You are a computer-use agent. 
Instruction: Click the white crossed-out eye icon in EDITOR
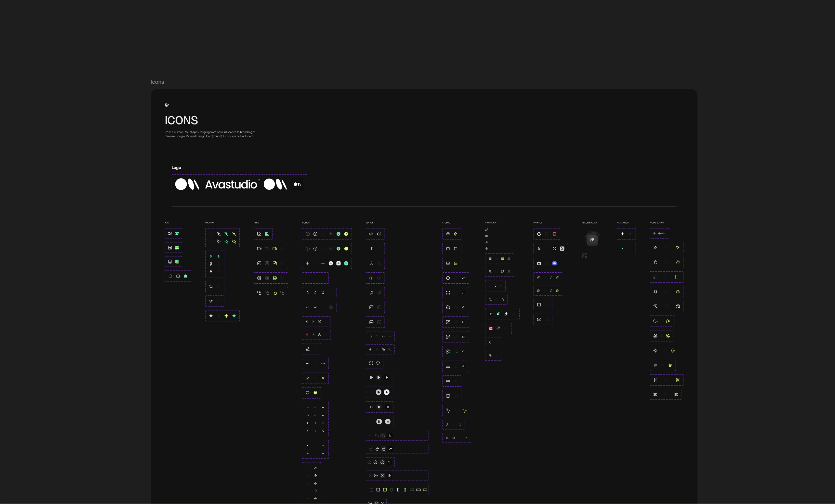[383, 349]
